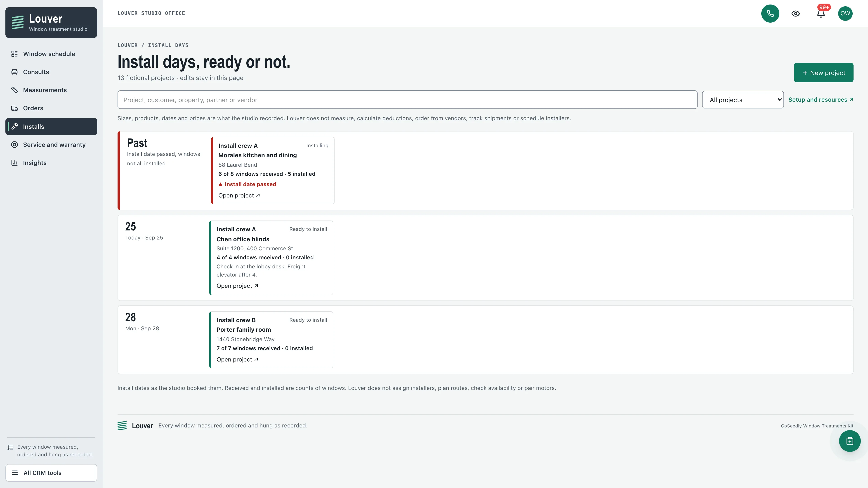Viewport: 868px width, 488px height.
Task: Click the Window schedule sidebar icon
Action: click(x=14, y=54)
